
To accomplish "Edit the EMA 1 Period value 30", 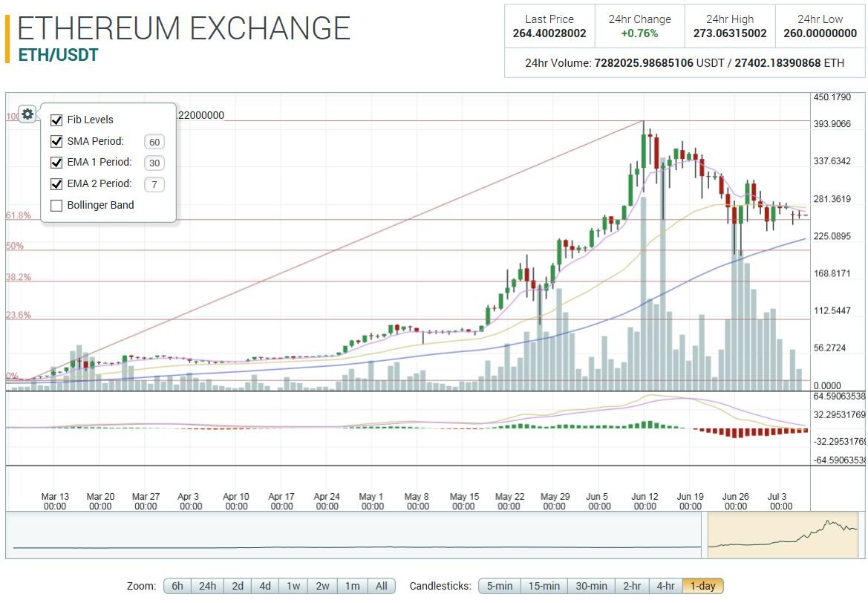I will click(x=154, y=163).
